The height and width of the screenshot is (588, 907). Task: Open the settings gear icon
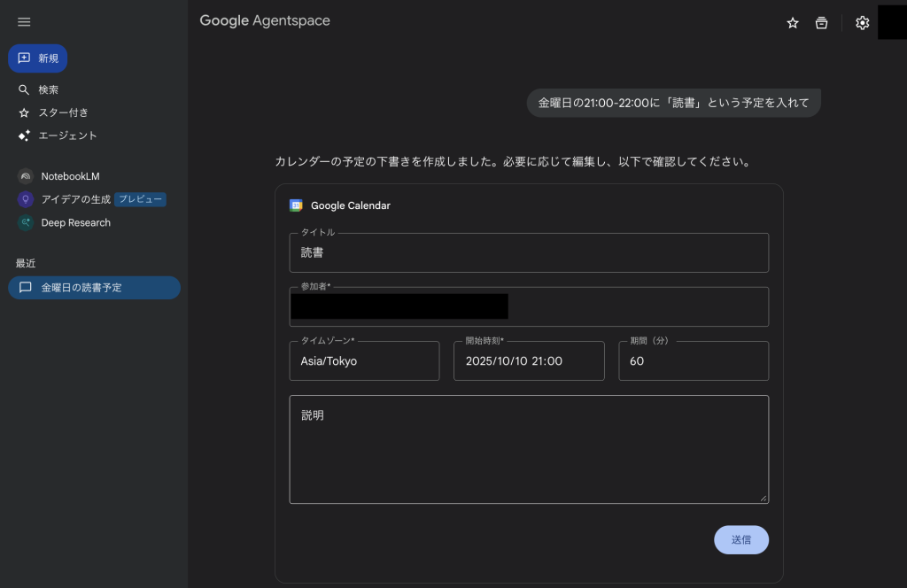tap(862, 23)
